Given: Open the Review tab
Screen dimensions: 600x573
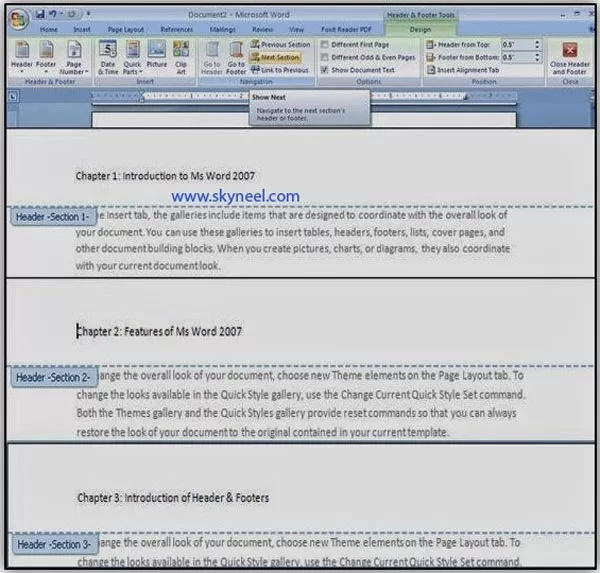Looking at the screenshot, I should coord(262,29).
